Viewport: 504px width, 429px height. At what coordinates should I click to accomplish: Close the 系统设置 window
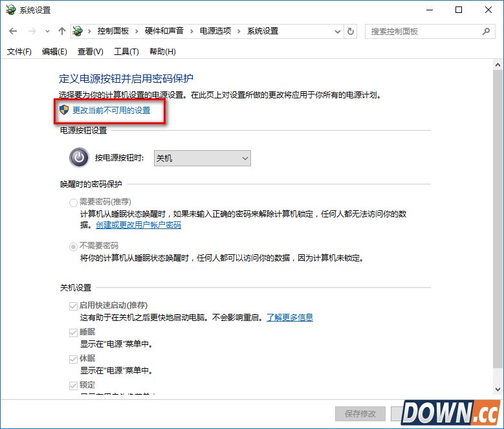click(x=488, y=10)
